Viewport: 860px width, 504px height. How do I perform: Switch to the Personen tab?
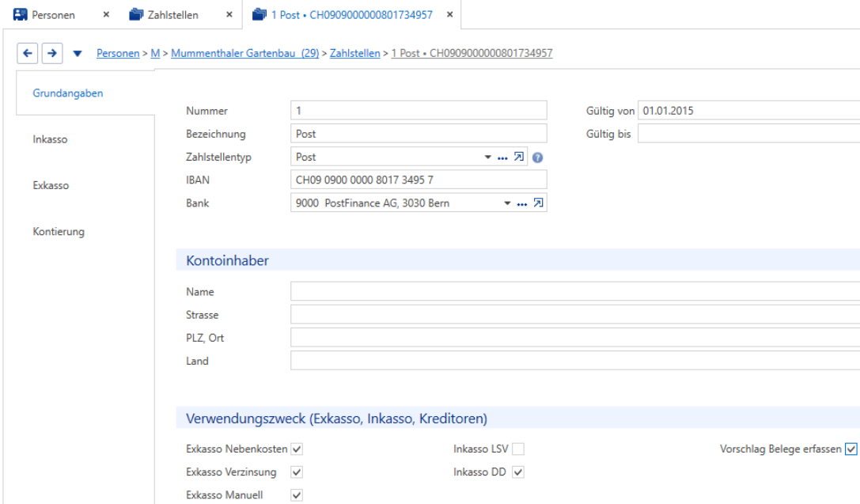[53, 15]
